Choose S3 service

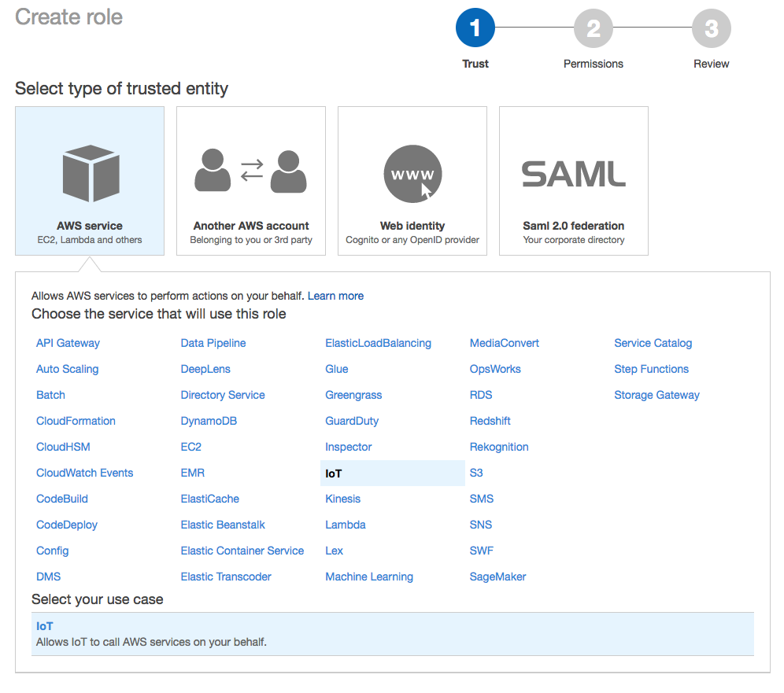pyautogui.click(x=476, y=474)
